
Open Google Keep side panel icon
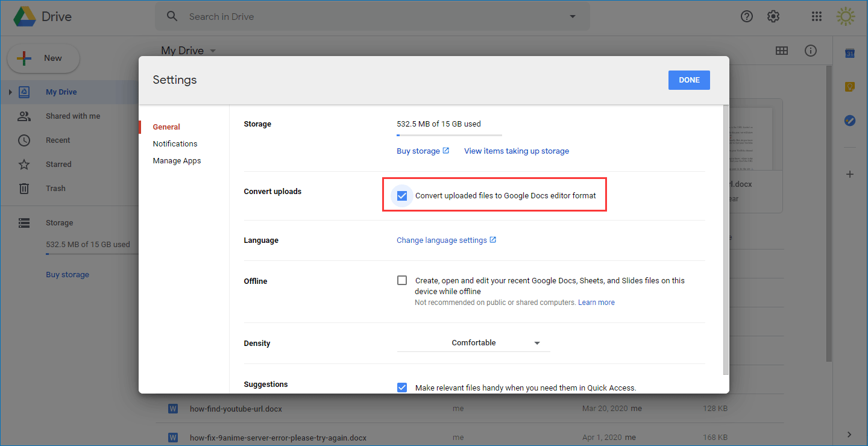pyautogui.click(x=850, y=87)
